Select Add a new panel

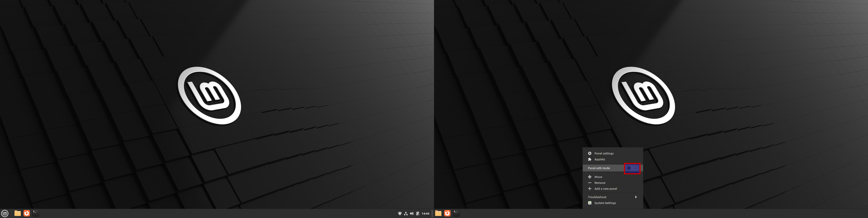pos(613,189)
